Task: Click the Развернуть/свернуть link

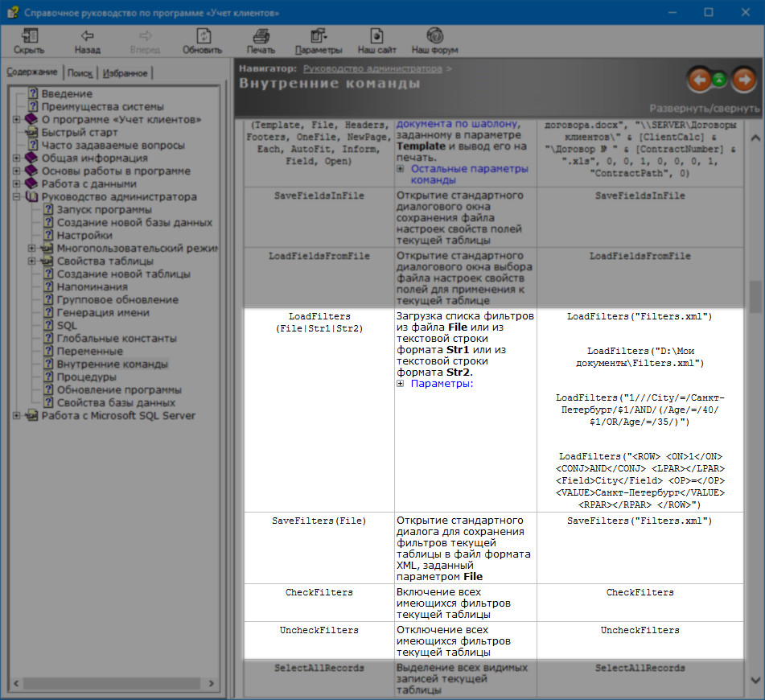Action: point(704,108)
